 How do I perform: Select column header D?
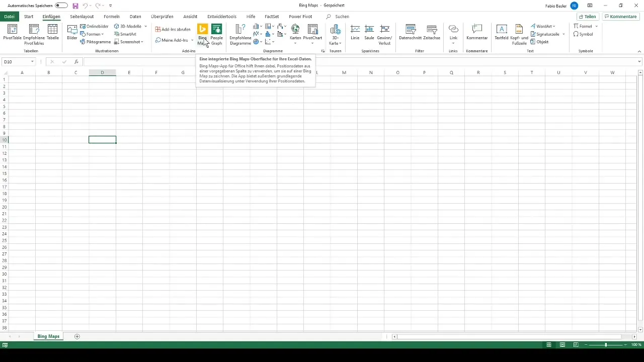(102, 73)
